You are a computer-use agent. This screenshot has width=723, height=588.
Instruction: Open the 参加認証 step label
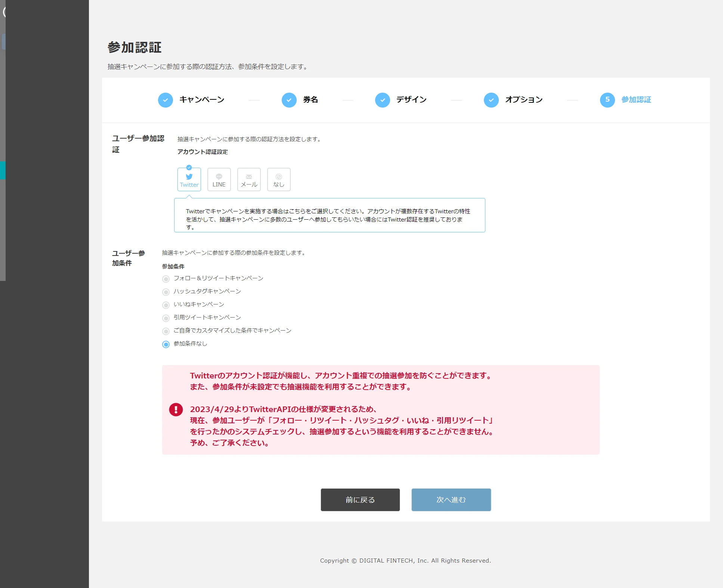[x=636, y=100]
